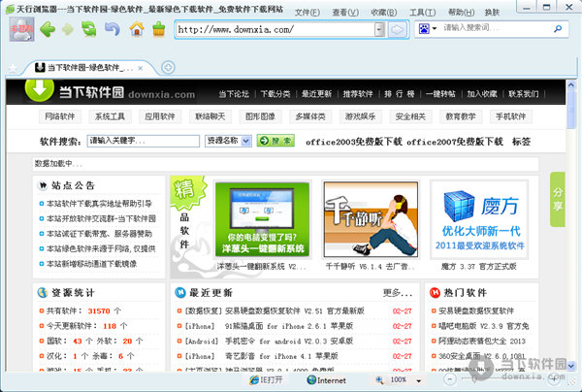Image resolution: width=582 pixels, height=392 pixels.
Task: Open the 收藏(B) menu
Action: pos(384,13)
